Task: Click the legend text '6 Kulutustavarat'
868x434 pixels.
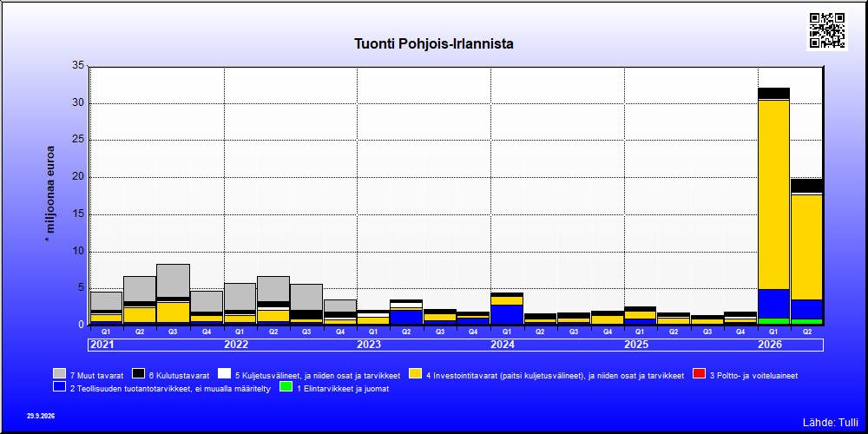Action: coord(179,375)
